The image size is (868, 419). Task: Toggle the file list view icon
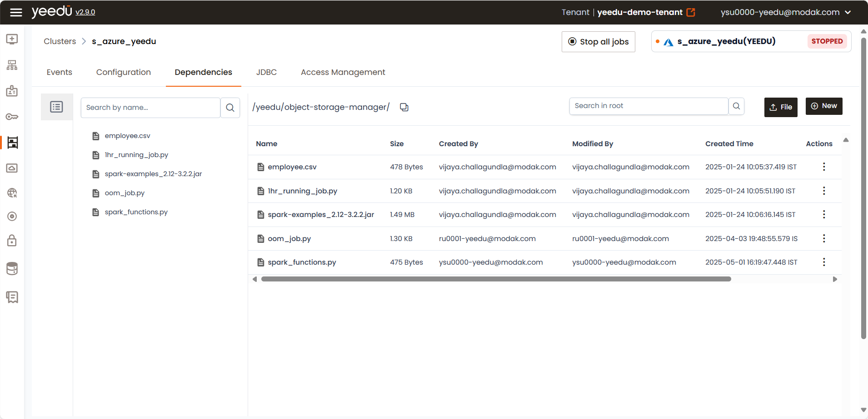click(x=57, y=107)
